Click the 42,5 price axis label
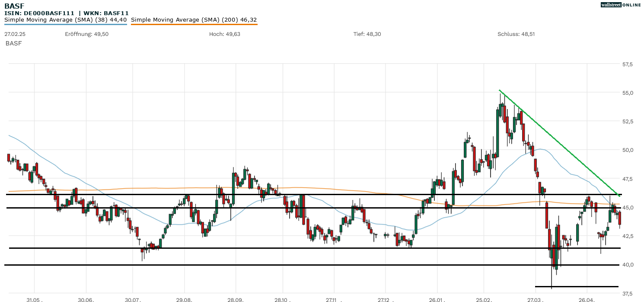Viewport: 644px width, 302px height. (627, 236)
